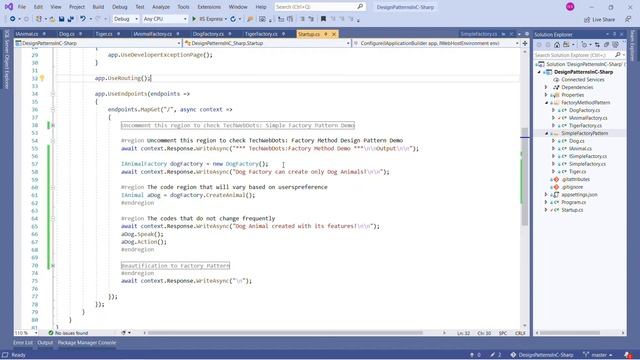640x360 pixels.
Task: Expand the Properties node
Action: click(x=546, y=95)
